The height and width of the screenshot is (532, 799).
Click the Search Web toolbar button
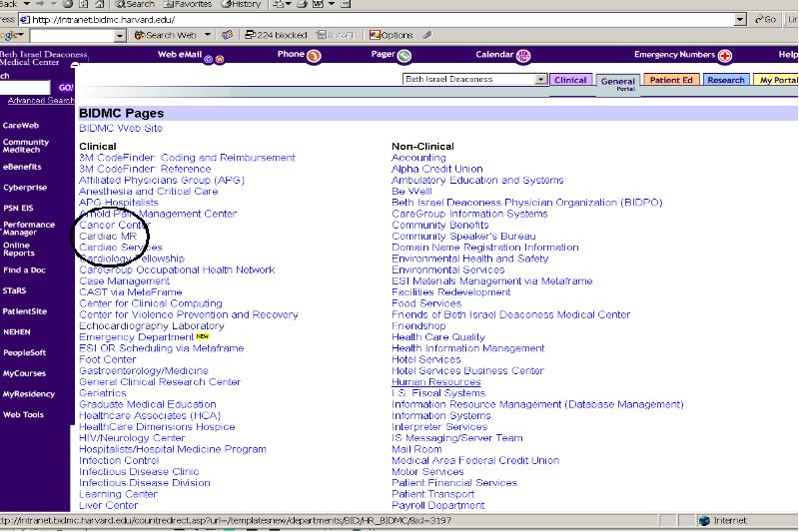[x=165, y=35]
